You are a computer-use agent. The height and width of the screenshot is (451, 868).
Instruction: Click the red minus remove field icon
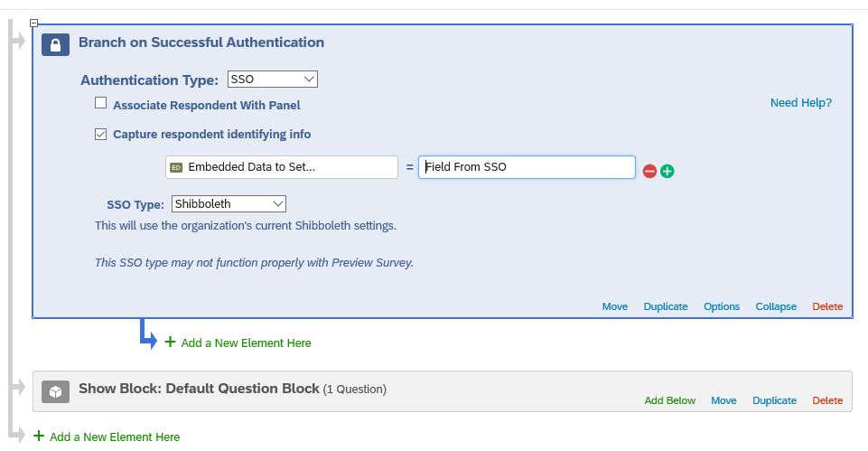[649, 171]
